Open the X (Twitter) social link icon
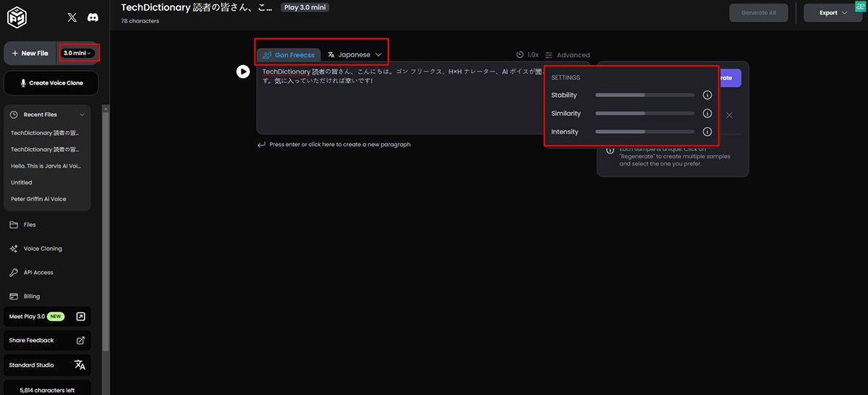The height and width of the screenshot is (395, 868). (x=72, y=17)
